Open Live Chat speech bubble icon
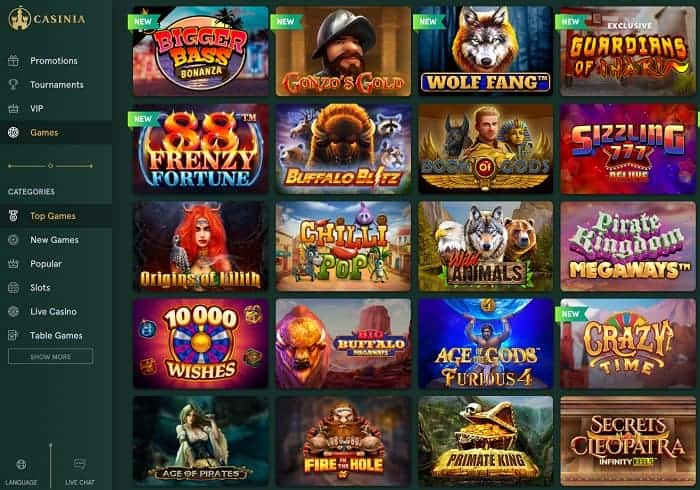The height and width of the screenshot is (490, 700). (79, 464)
